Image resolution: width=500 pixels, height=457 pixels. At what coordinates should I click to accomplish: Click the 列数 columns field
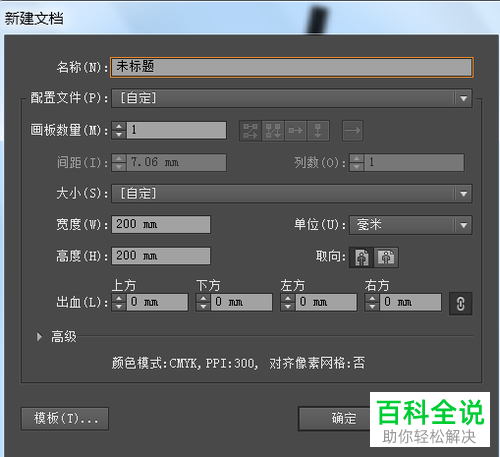click(414, 162)
